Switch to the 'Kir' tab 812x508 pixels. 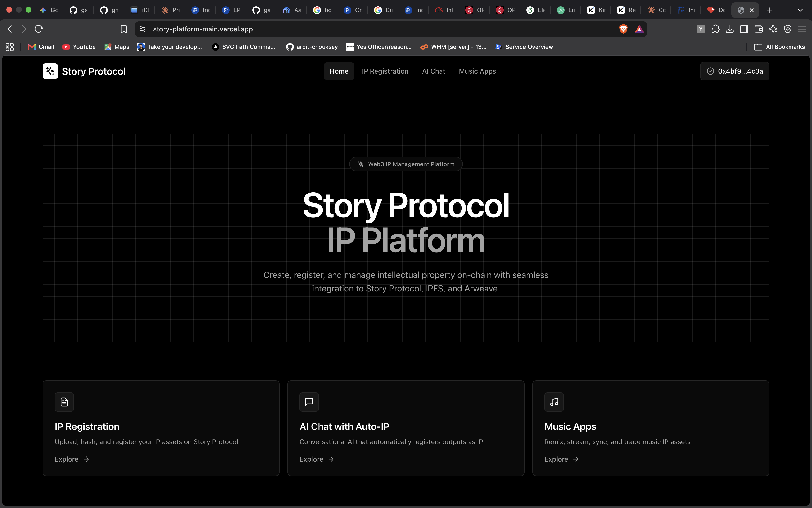tap(596, 10)
